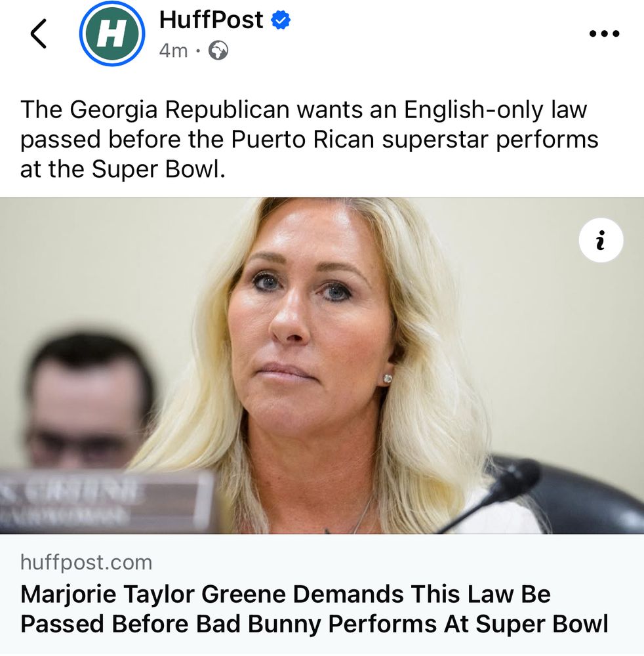Click the globe public audience icon
Image resolution: width=644 pixels, height=656 pixels.
(x=218, y=51)
